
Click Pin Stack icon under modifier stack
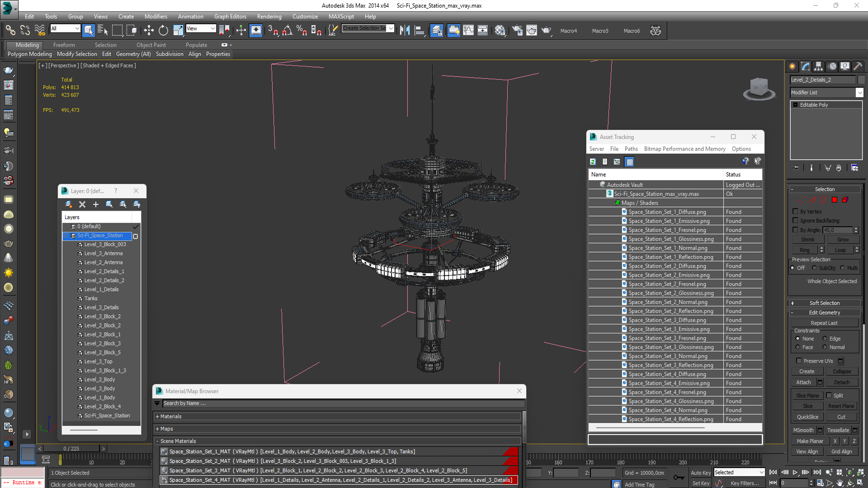click(796, 168)
